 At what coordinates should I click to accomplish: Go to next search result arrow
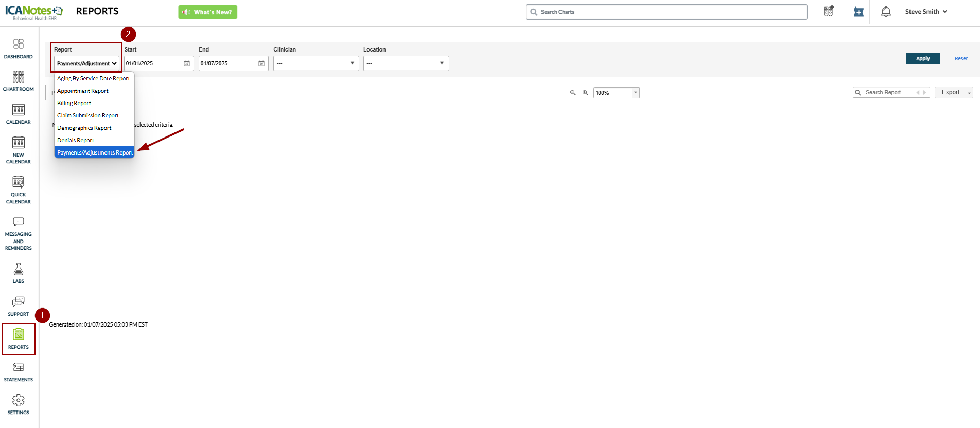pos(924,93)
